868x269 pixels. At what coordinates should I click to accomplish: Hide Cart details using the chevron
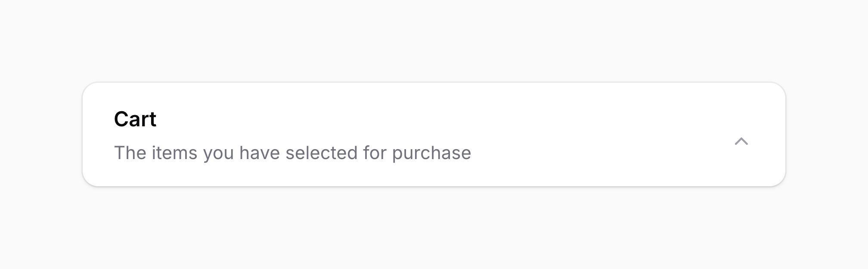coord(741,141)
